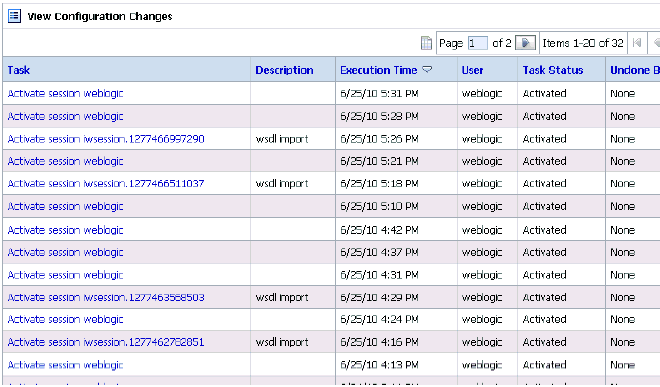Focus the Page number input field

478,43
